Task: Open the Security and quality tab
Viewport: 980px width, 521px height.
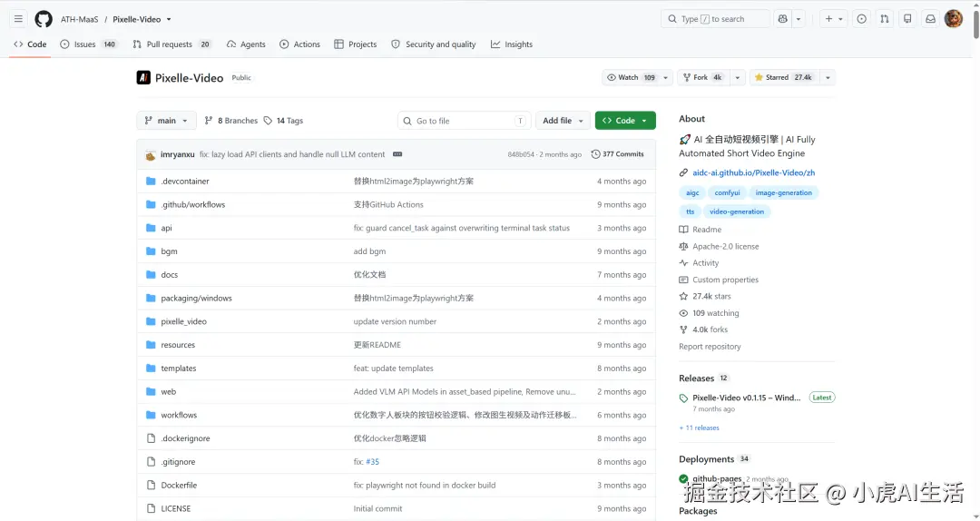Action: (434, 44)
